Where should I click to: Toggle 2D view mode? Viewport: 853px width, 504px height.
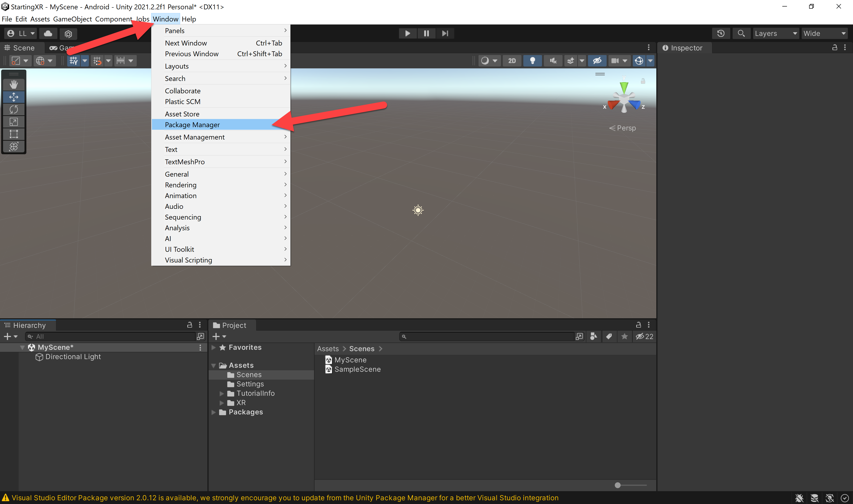[512, 61]
